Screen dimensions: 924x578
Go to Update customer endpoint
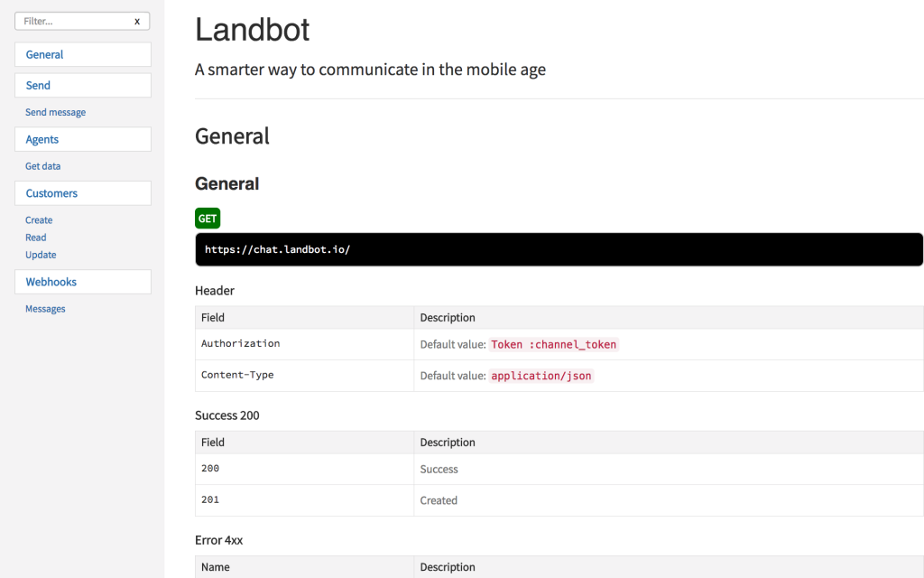[41, 255]
